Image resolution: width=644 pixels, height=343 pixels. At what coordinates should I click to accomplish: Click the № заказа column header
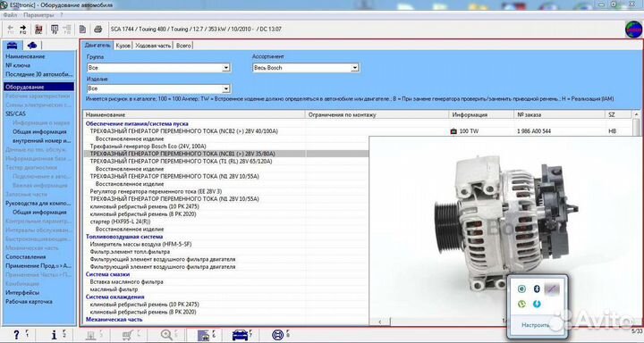[559, 115]
